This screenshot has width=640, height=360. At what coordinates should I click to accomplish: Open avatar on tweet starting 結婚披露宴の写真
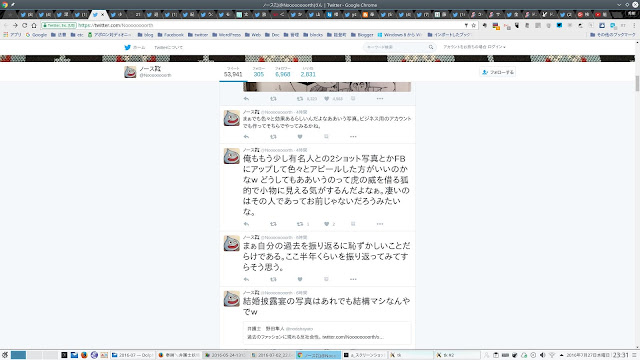(x=231, y=299)
